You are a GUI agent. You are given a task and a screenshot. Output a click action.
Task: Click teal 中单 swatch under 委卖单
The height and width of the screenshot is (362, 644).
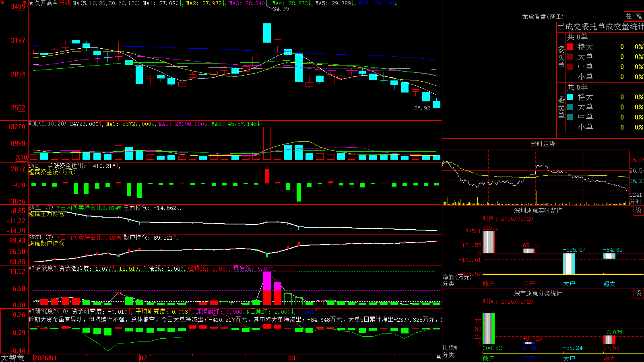point(570,117)
